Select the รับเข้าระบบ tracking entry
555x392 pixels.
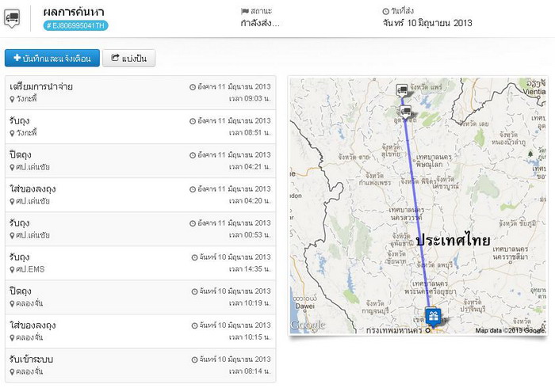tap(140, 365)
